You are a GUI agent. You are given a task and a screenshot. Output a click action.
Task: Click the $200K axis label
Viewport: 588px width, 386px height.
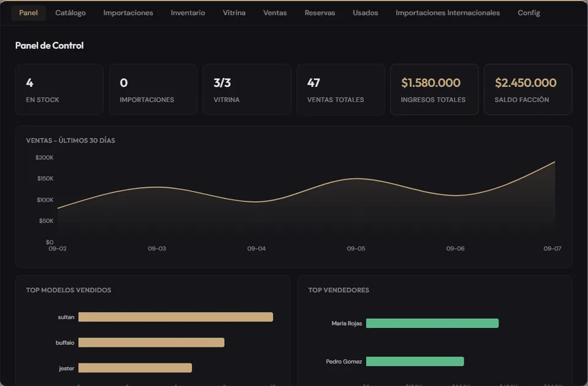point(44,157)
